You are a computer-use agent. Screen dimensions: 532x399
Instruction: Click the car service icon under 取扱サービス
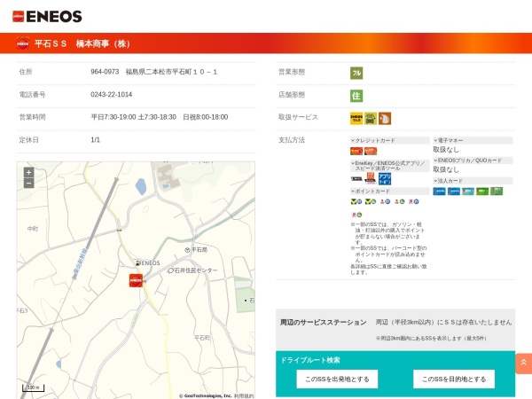click(371, 119)
